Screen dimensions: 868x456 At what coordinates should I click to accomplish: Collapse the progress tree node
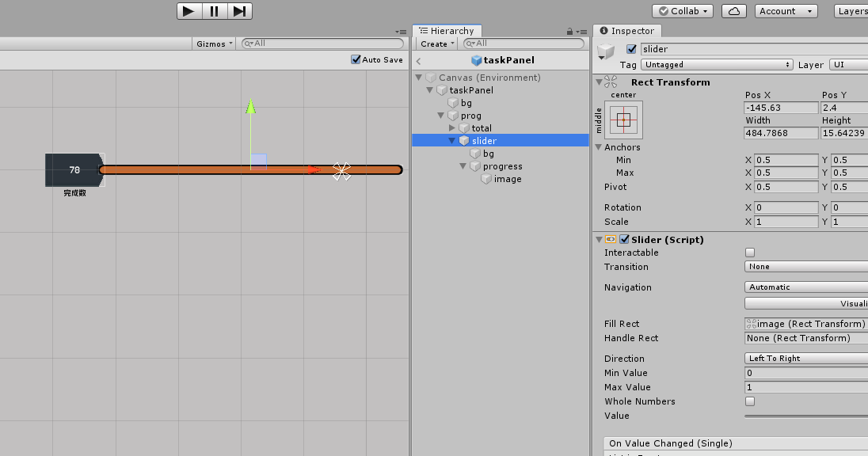pos(463,166)
